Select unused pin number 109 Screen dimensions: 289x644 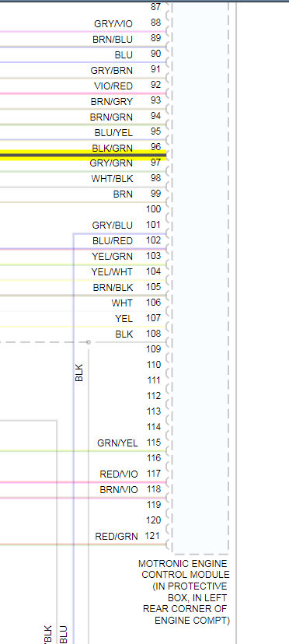pos(154,349)
